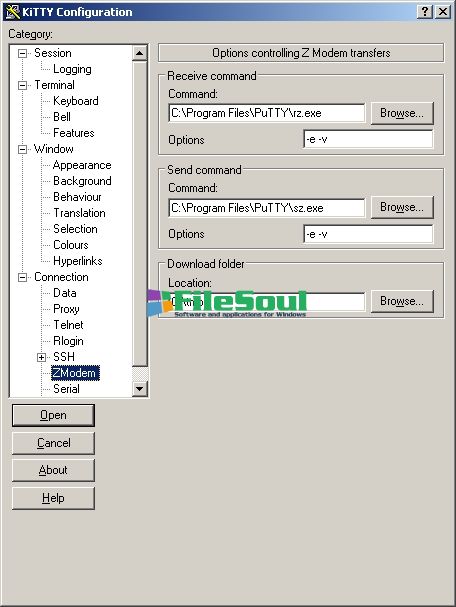Expand the SSH tree node
Viewport: 456px width, 607px height.
click(41, 357)
